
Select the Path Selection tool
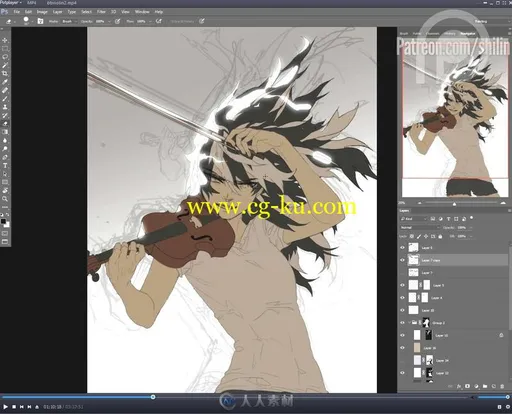click(5, 174)
